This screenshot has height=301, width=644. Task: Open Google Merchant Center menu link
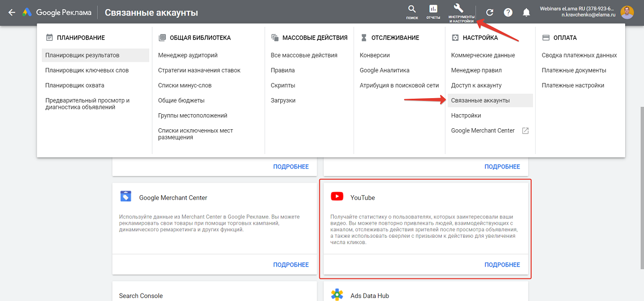[482, 130]
